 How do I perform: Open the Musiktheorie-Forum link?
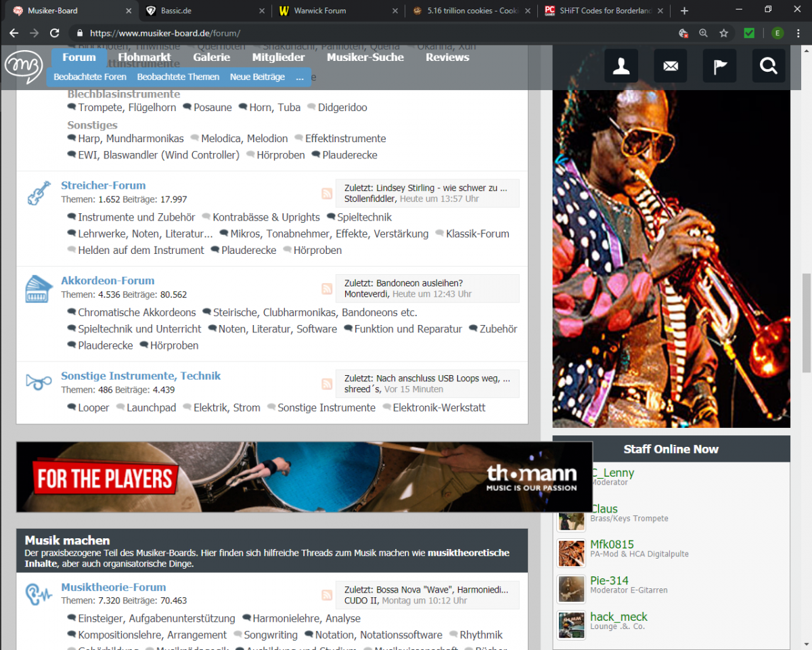114,588
